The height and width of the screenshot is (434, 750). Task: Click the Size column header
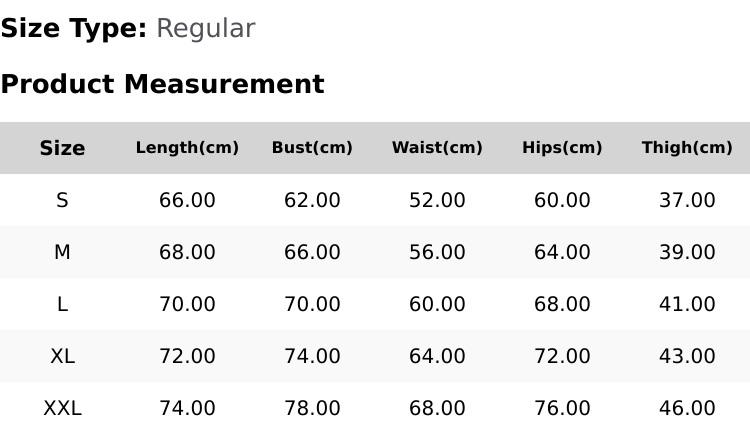(x=62, y=148)
